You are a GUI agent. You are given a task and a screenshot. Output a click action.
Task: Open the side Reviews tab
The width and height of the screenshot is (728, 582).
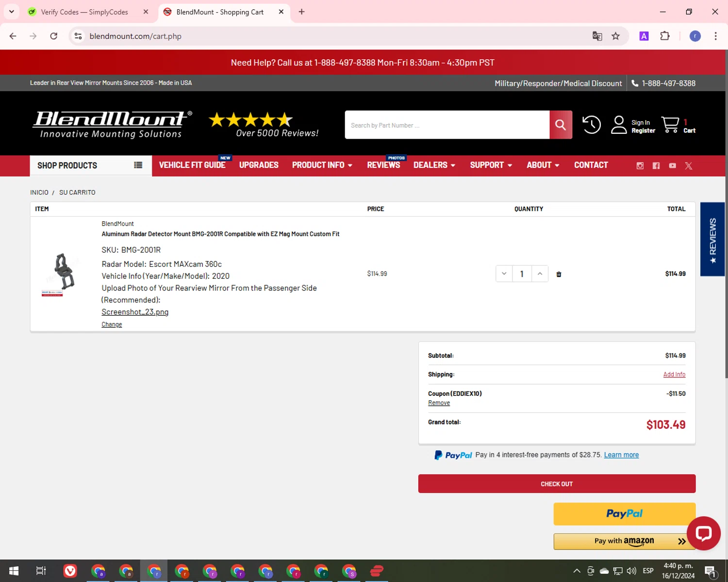click(x=712, y=239)
